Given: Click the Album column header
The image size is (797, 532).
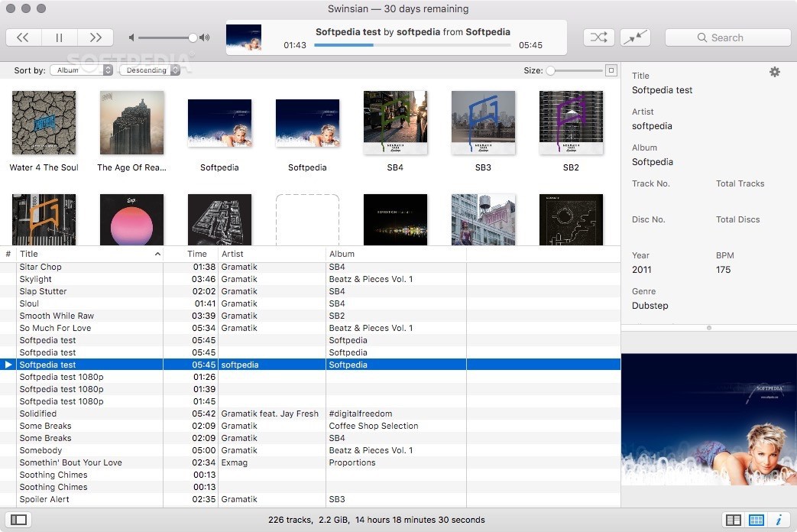Looking at the screenshot, I should 395,254.
